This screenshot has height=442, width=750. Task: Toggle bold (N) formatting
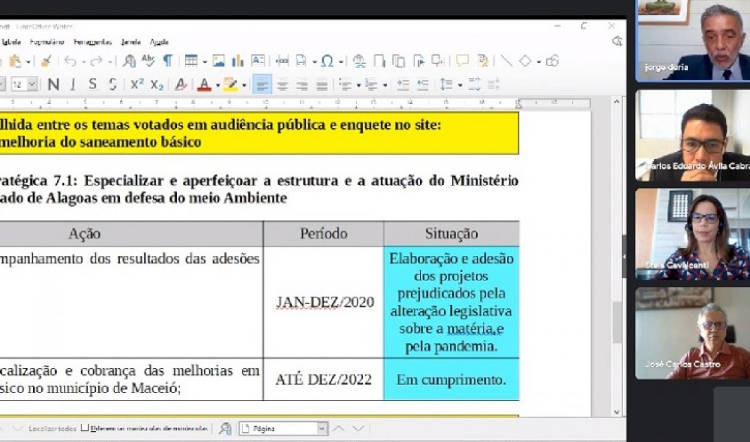point(53,85)
